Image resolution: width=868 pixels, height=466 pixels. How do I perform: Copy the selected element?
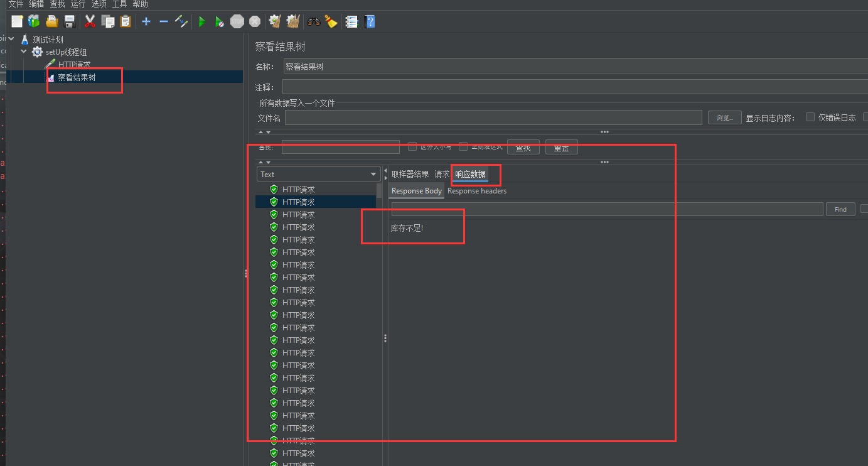(x=108, y=22)
